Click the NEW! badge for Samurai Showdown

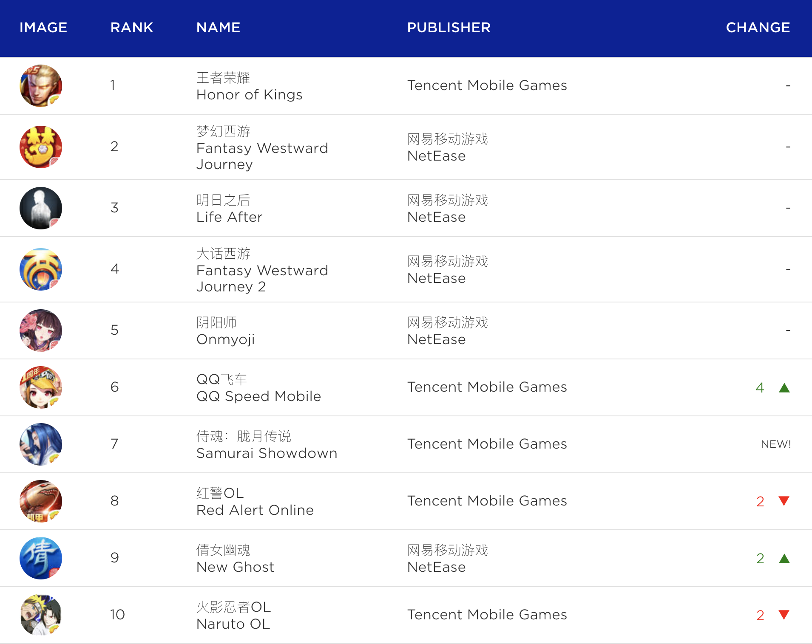point(775,444)
